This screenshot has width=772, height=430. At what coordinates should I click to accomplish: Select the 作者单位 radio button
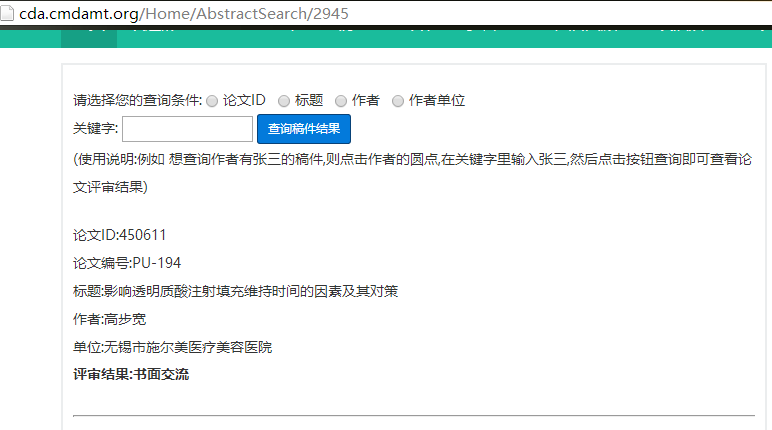(x=398, y=101)
